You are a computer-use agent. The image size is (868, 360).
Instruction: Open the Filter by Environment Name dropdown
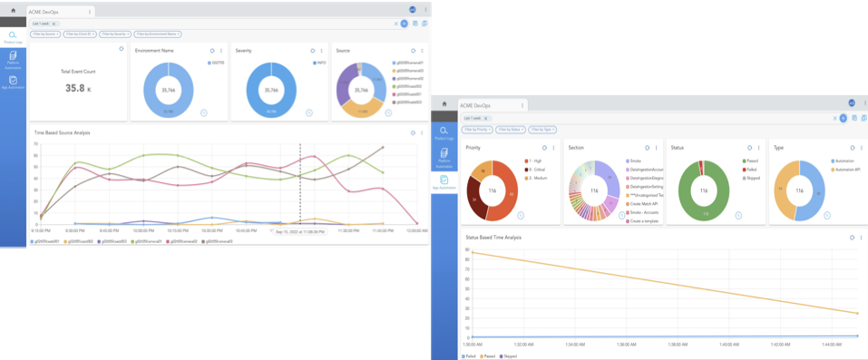tap(158, 34)
